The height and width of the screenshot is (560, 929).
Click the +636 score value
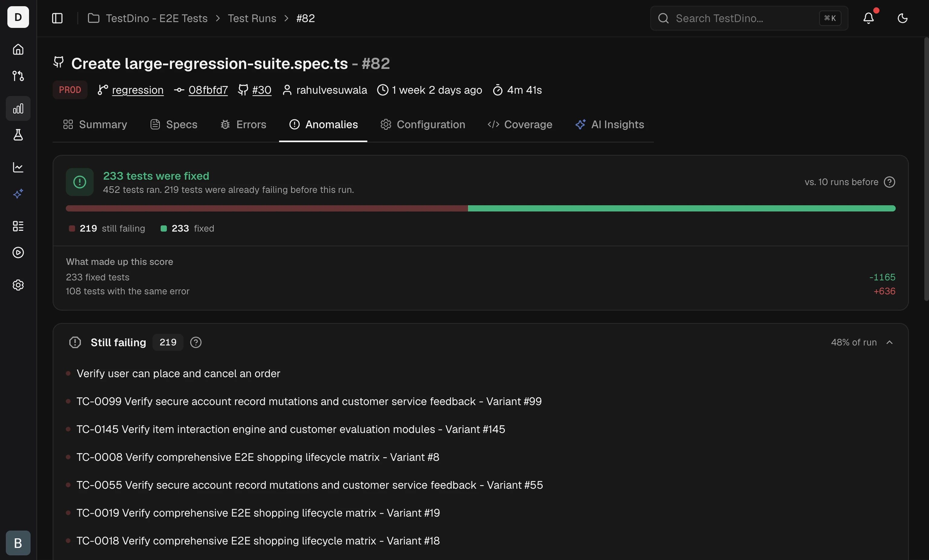point(885,291)
